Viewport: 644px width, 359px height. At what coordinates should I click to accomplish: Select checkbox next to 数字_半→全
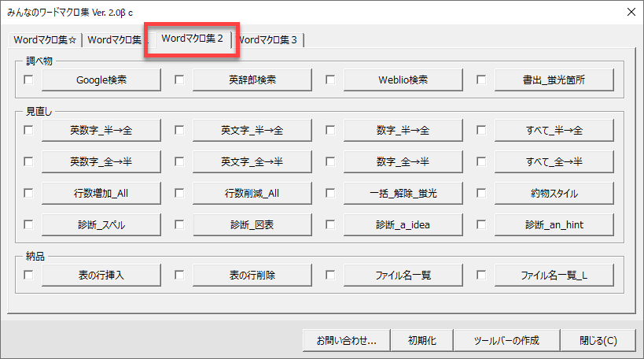(330, 130)
